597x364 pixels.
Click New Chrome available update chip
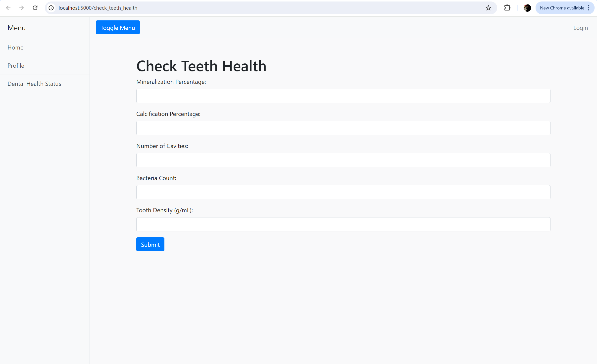[x=562, y=8]
